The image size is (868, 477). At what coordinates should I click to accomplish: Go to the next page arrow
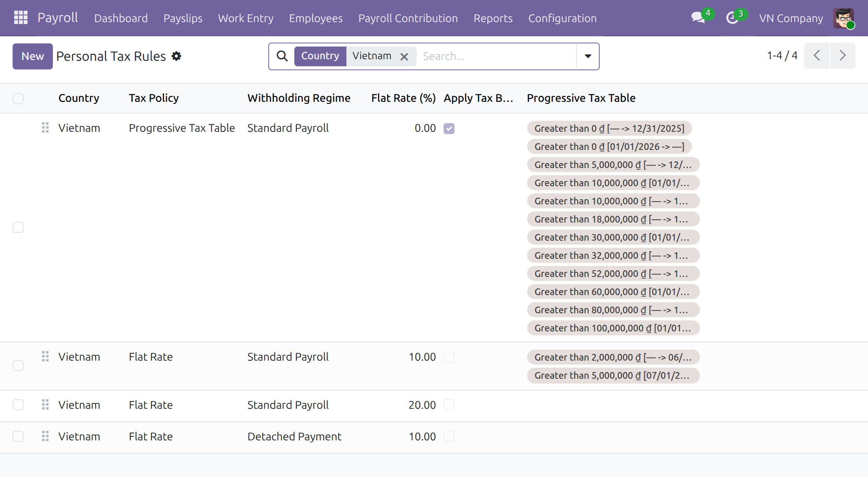pyautogui.click(x=842, y=56)
